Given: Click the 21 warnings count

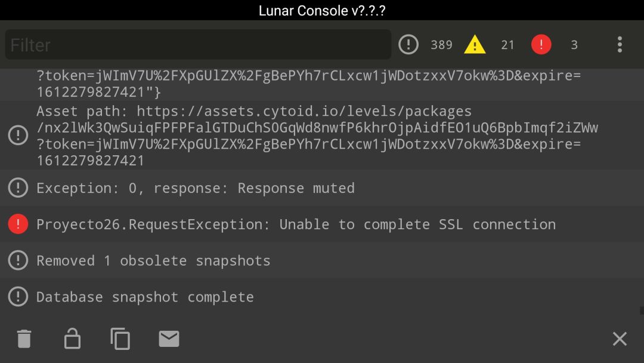Looking at the screenshot, I should (507, 45).
